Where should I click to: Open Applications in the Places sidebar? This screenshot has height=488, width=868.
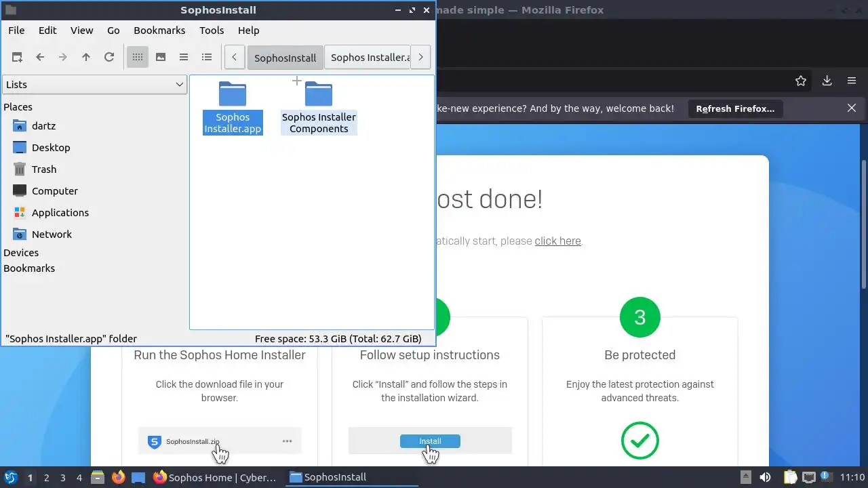(60, 213)
